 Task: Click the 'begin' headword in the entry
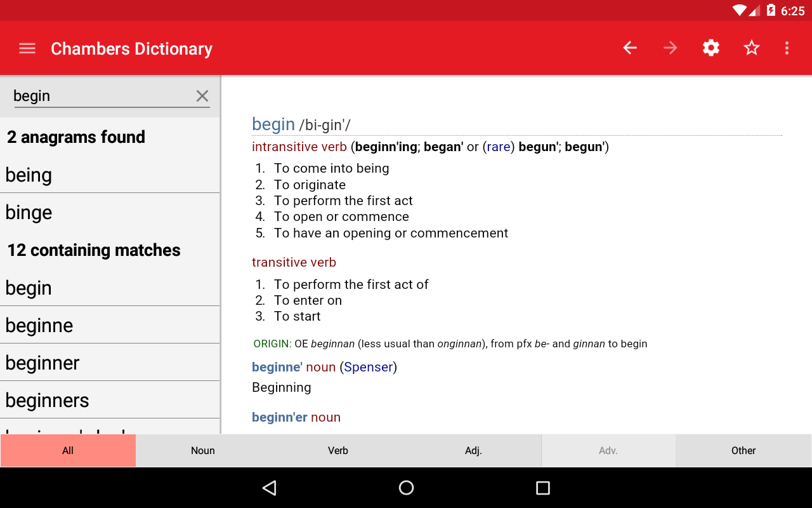(x=273, y=124)
